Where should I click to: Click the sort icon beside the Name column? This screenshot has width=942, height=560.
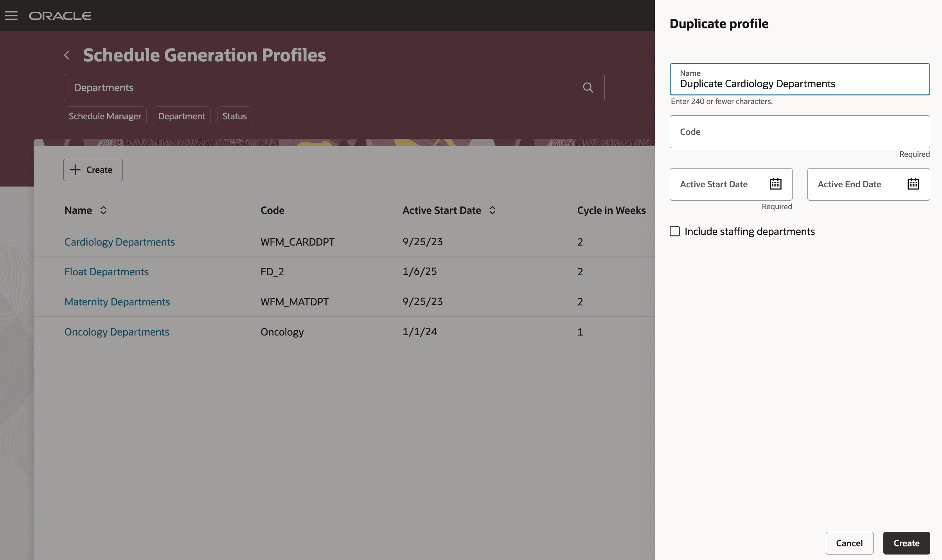tap(103, 210)
